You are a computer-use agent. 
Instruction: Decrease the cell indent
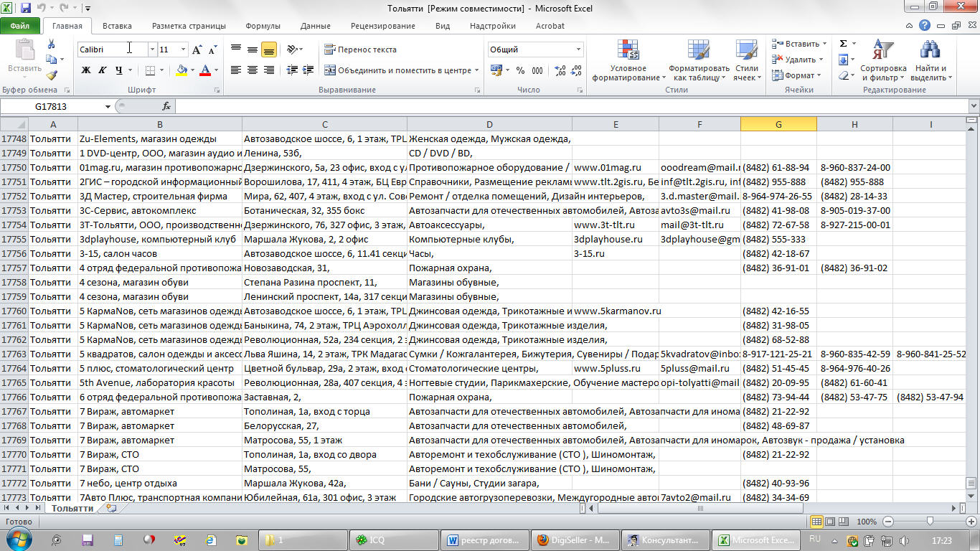point(292,70)
